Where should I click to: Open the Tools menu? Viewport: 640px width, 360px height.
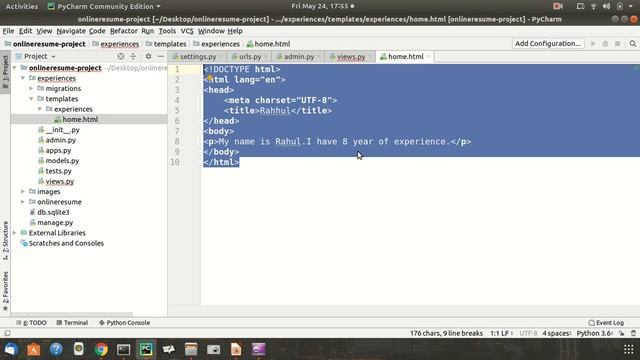[167, 31]
